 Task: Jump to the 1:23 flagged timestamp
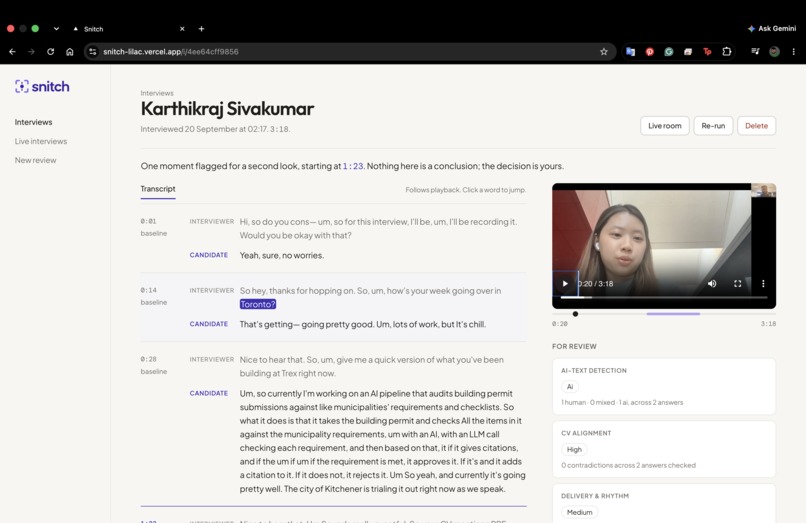pos(353,166)
